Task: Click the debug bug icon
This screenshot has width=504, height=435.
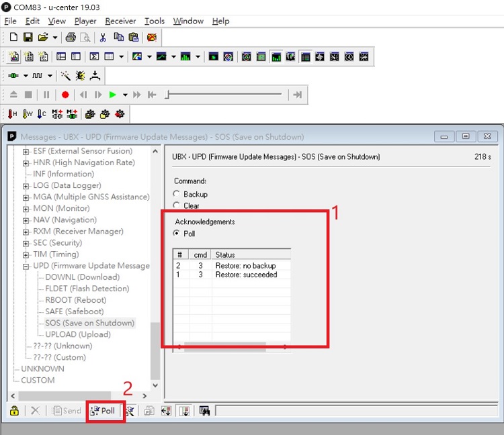Action: coord(81,76)
